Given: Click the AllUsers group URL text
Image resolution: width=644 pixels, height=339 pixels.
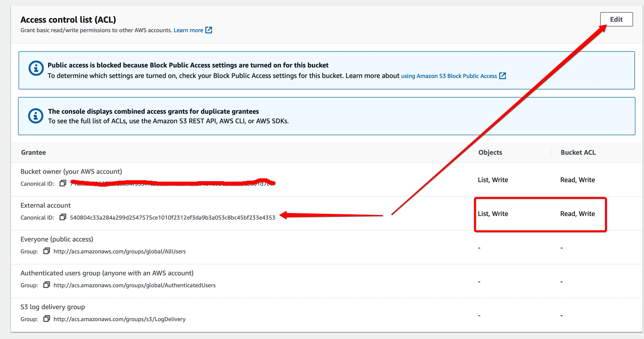Looking at the screenshot, I should tap(119, 252).
